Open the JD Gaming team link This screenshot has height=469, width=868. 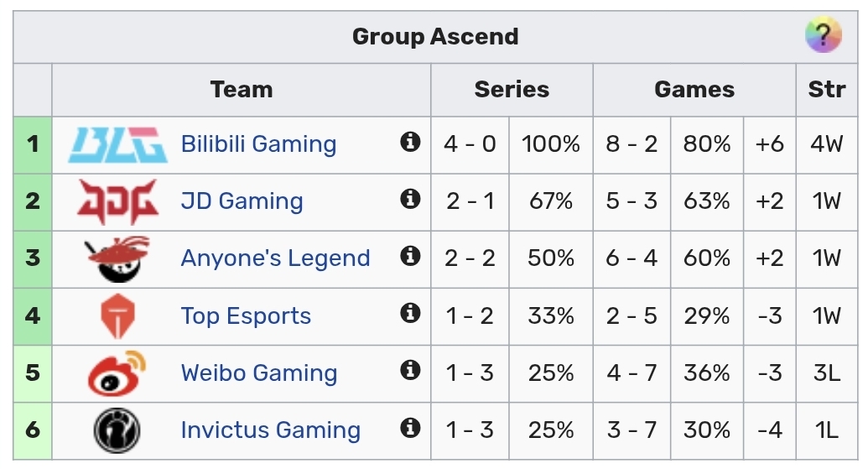[x=242, y=201]
